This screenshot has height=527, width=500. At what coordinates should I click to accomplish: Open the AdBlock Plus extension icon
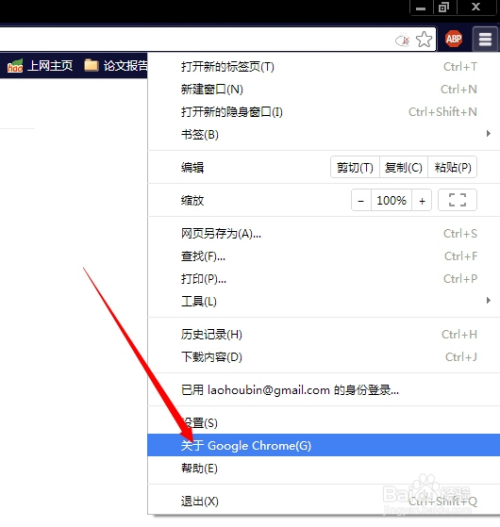coord(454,39)
